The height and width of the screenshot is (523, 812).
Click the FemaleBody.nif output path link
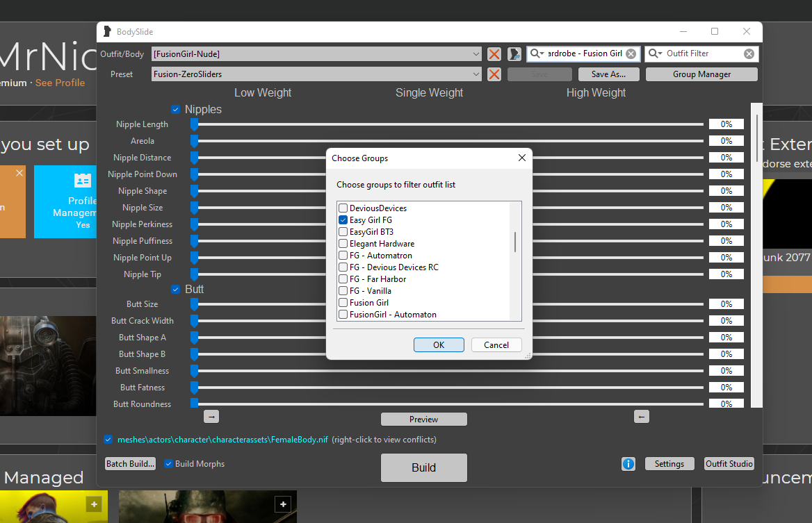coord(222,440)
